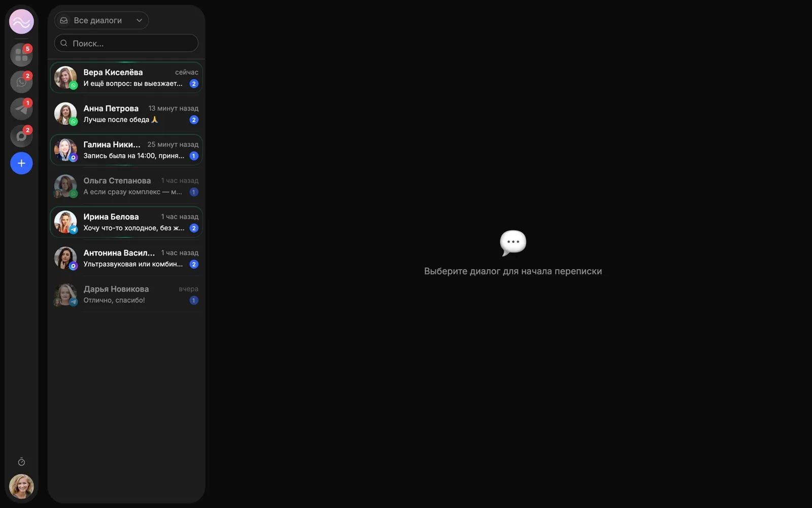The height and width of the screenshot is (508, 812).
Task: Click the unread badge in the Дарья Новикова row
Action: (194, 300)
